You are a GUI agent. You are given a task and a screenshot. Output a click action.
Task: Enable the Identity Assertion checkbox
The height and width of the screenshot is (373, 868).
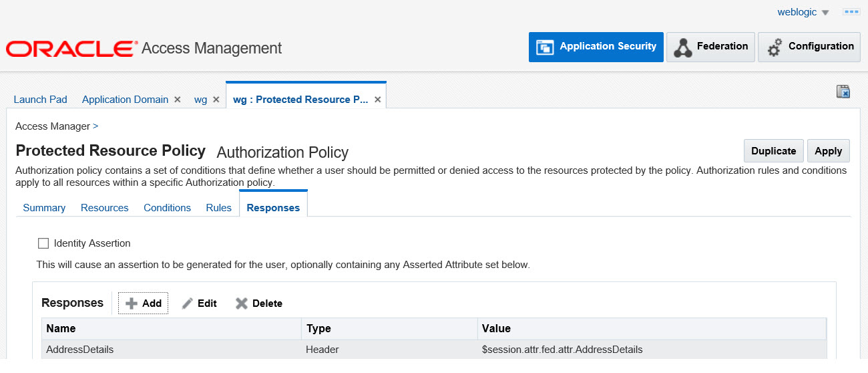[x=44, y=243]
